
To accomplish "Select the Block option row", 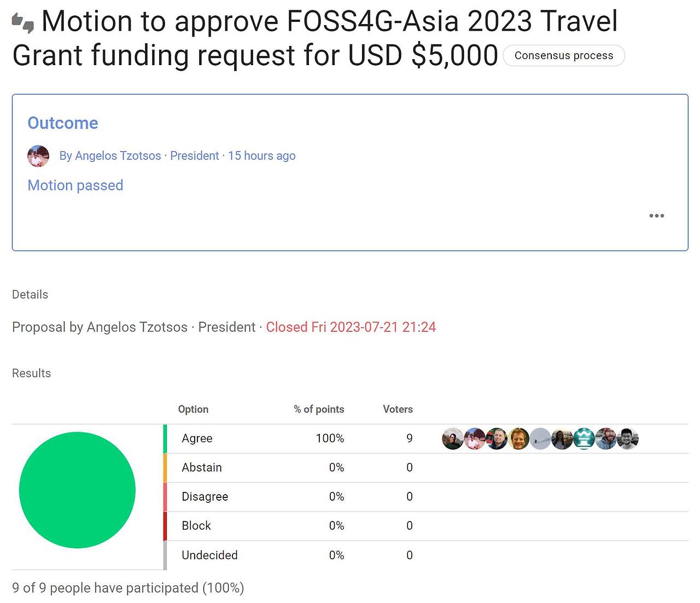I will point(196,525).
